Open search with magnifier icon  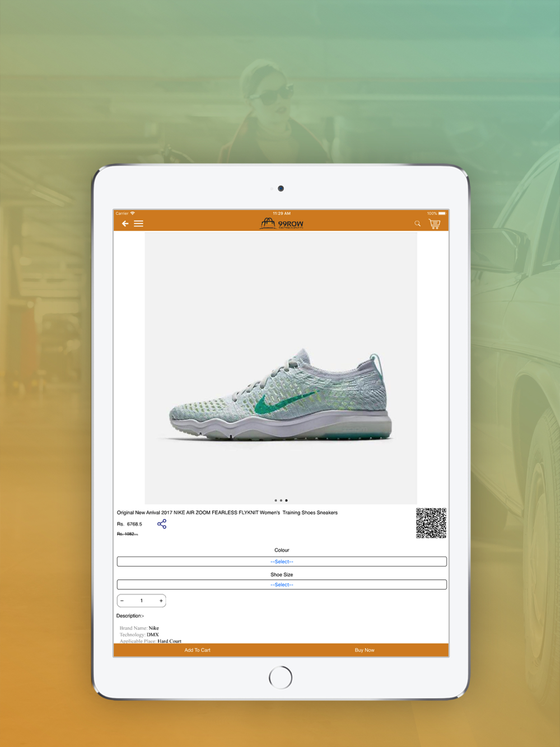tap(417, 223)
